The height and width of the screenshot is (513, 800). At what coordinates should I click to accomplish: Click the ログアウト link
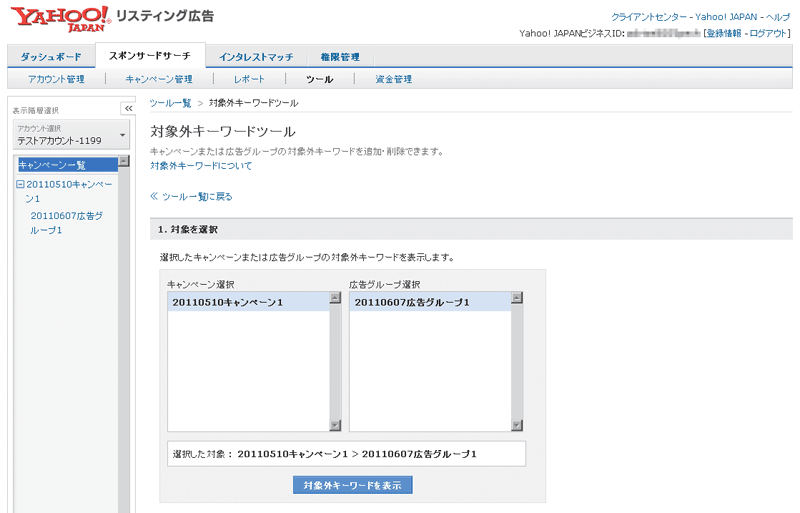(x=769, y=33)
